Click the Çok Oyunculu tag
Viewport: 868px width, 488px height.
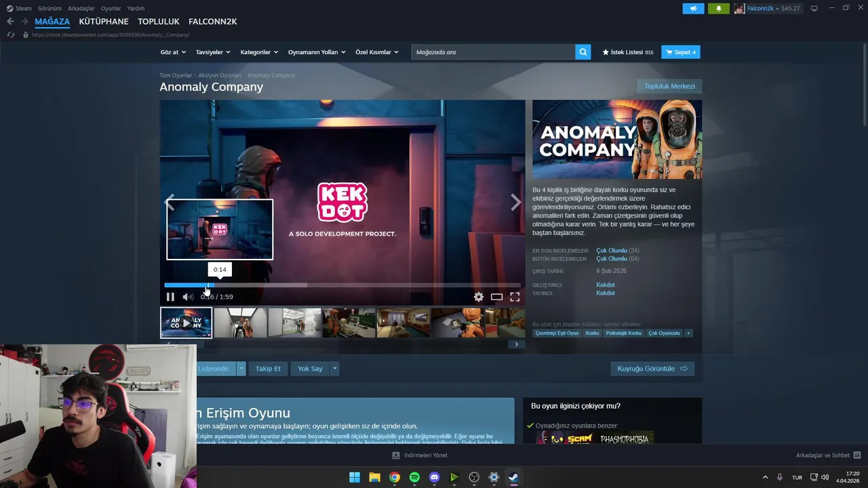(x=664, y=333)
